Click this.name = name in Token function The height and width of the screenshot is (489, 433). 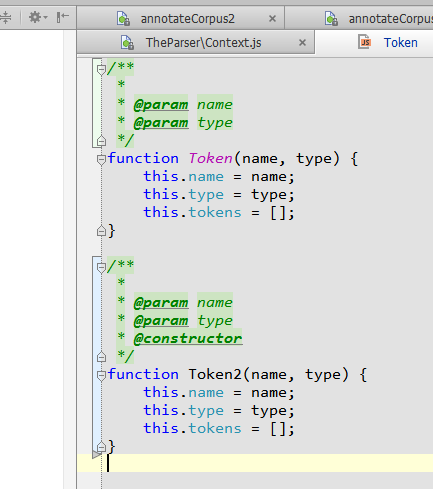(x=219, y=176)
